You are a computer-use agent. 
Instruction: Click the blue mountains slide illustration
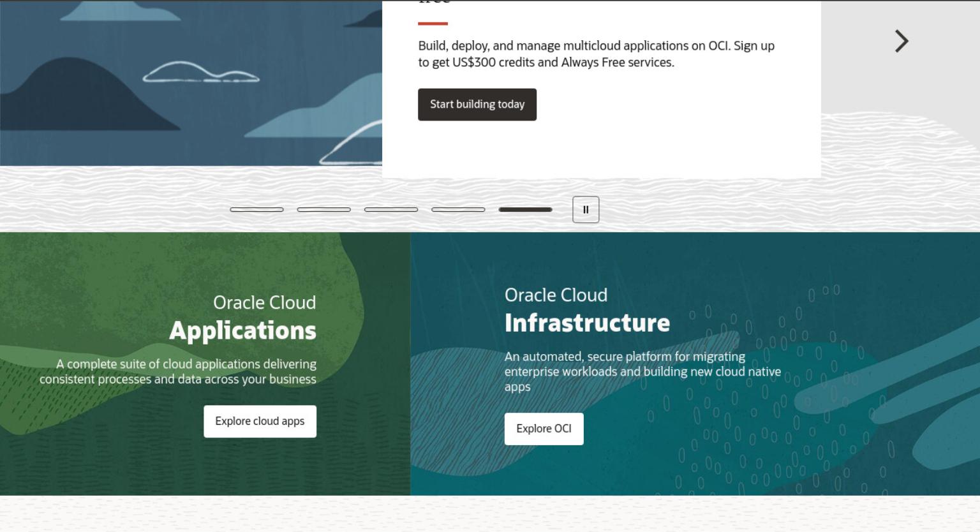pyautogui.click(x=191, y=83)
